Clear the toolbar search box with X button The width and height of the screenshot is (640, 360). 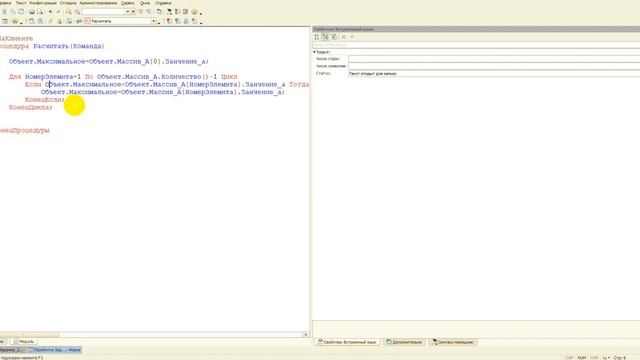133,12
